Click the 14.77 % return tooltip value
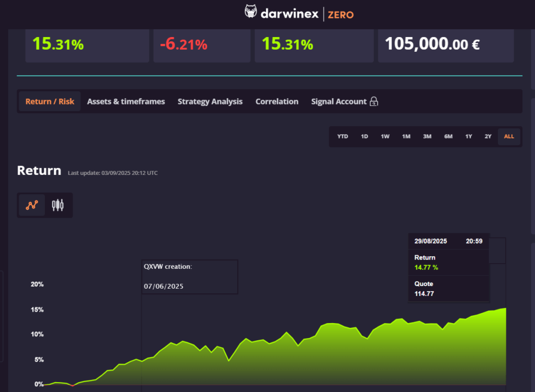Screen dimensions: 535x392 click(x=426, y=268)
